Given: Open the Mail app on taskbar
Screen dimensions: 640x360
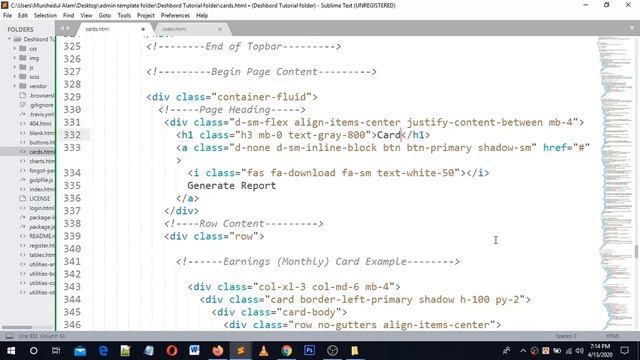Looking at the screenshot, I should (80, 351).
